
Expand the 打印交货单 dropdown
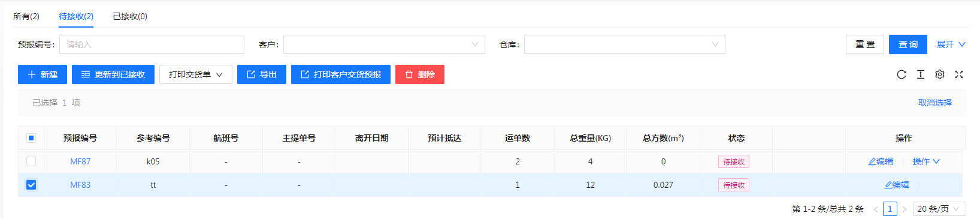point(196,74)
